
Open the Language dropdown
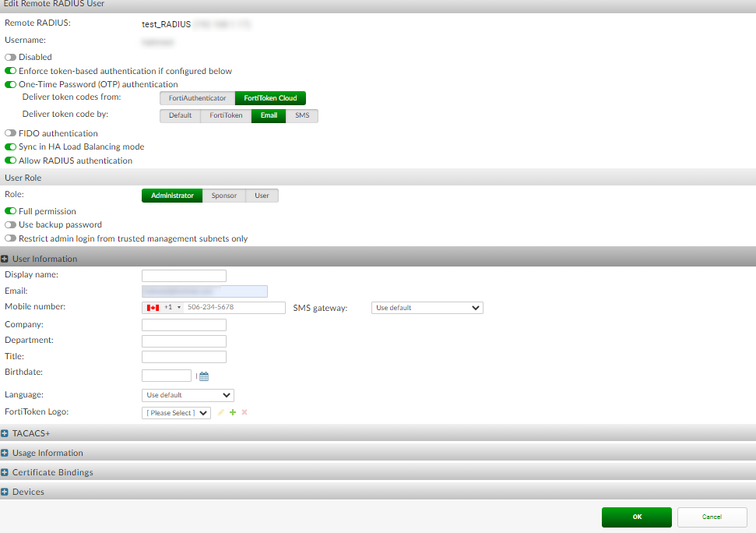(x=187, y=395)
